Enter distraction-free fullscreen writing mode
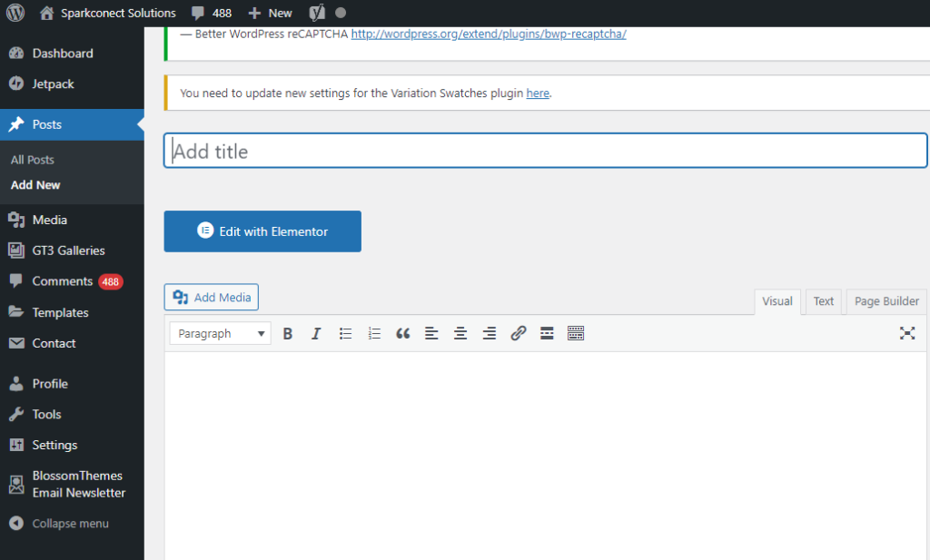The width and height of the screenshot is (930, 560). click(907, 333)
